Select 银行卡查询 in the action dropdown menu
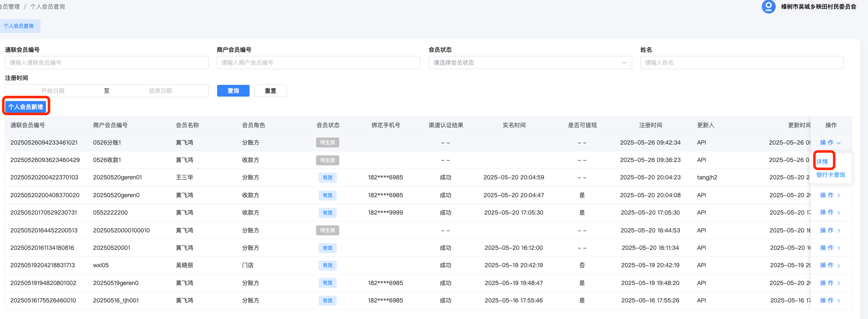The width and height of the screenshot is (868, 319). 831,175
